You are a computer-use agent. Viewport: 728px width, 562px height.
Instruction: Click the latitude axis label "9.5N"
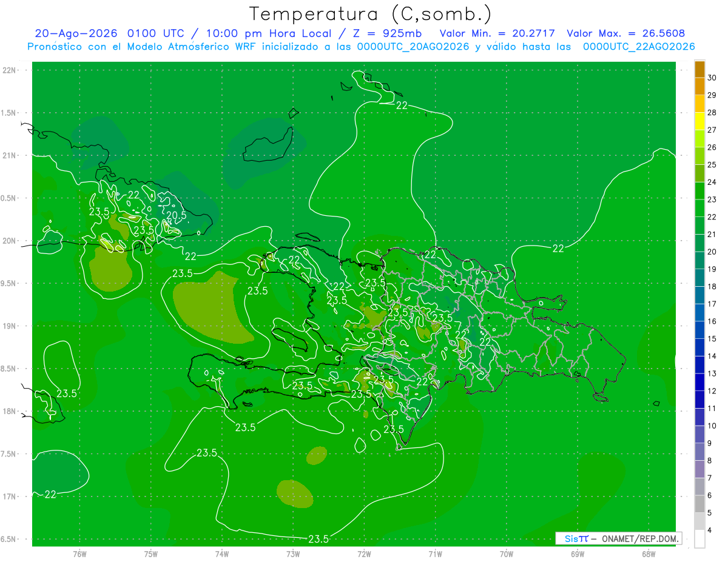(x=9, y=284)
